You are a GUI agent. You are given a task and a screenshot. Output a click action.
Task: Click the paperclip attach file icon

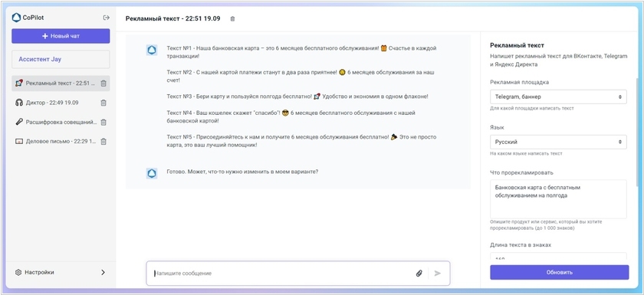(419, 274)
